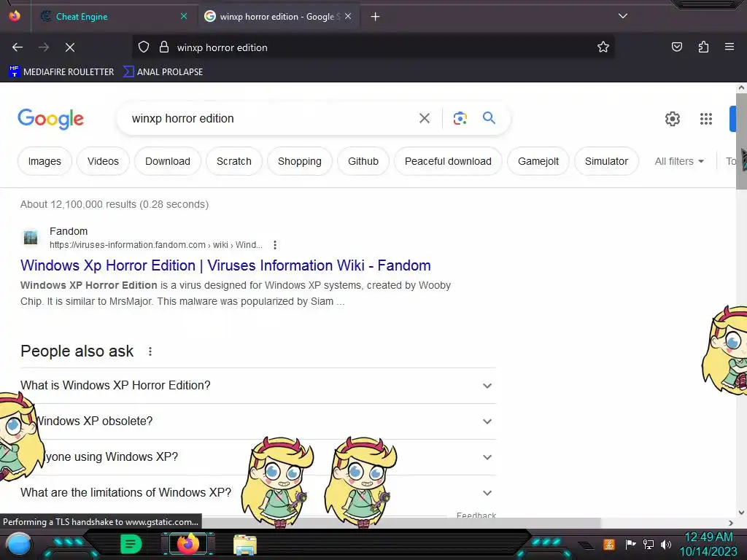Viewport: 747px width, 560px height.
Task: Open the Windows Xp Horror Edition Fandom result
Action: click(225, 265)
